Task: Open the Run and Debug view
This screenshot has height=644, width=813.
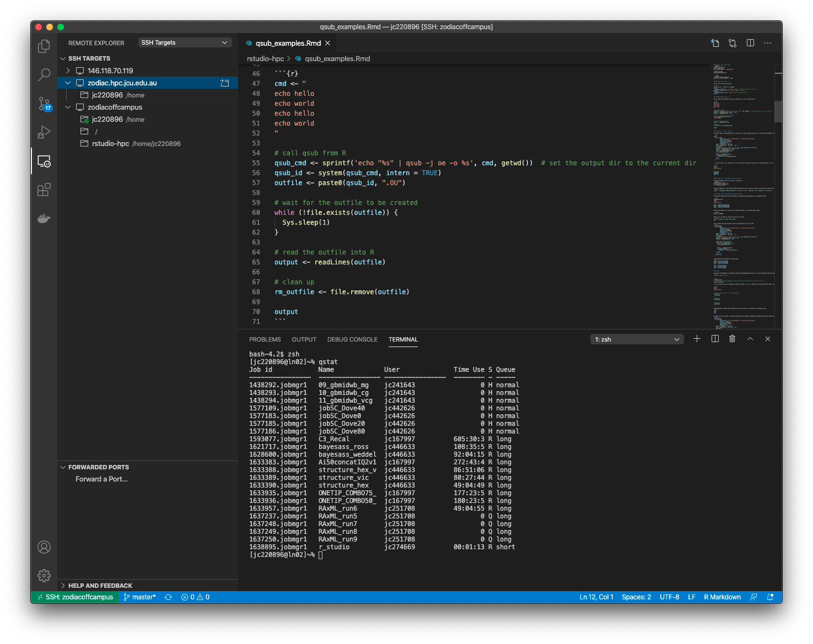Action: pos(44,132)
